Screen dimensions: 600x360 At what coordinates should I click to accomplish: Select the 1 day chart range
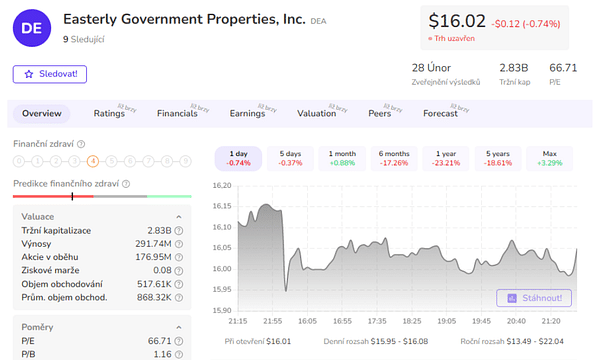tap(238, 158)
